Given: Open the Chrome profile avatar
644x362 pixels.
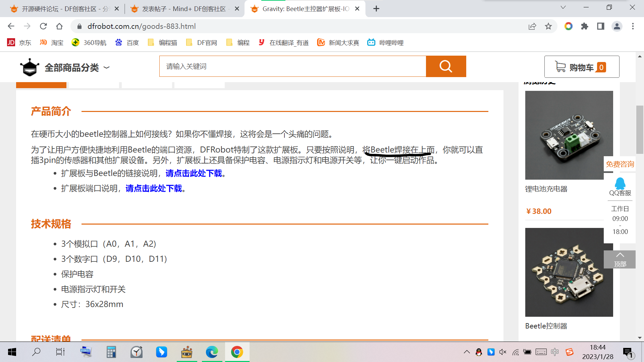Looking at the screenshot, I should (617, 26).
